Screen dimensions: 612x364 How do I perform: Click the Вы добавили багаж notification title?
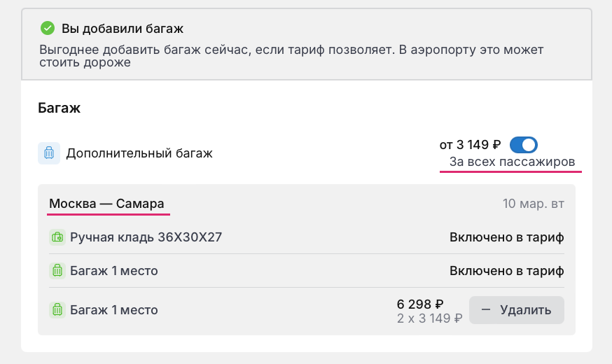coord(123,29)
